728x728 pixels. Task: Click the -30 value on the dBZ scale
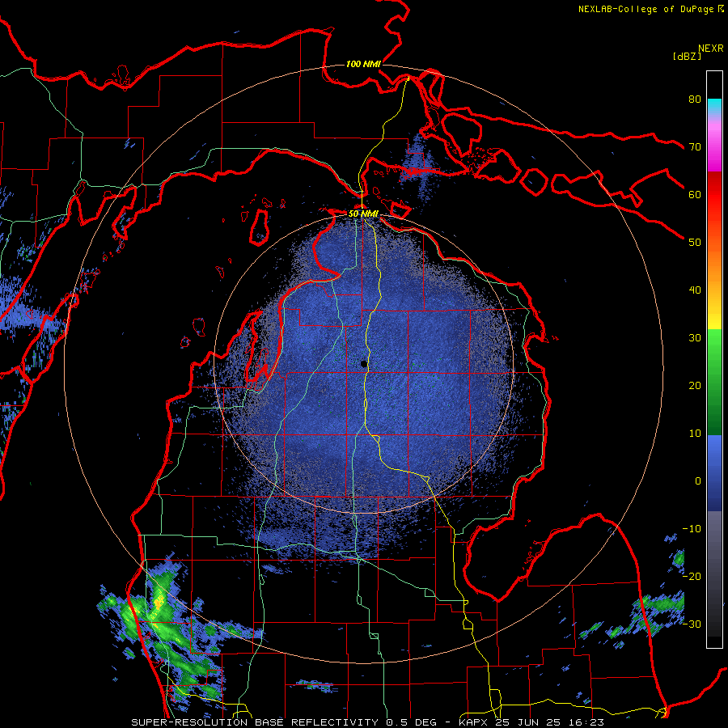(x=692, y=624)
